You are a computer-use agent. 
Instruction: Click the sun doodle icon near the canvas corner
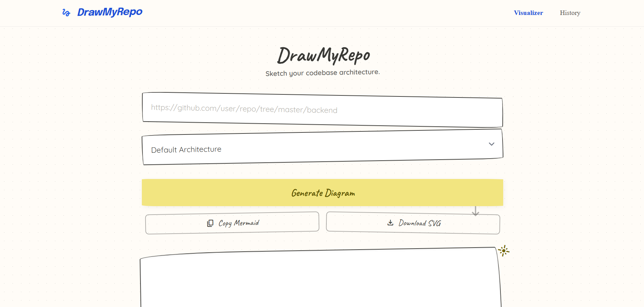(x=504, y=251)
